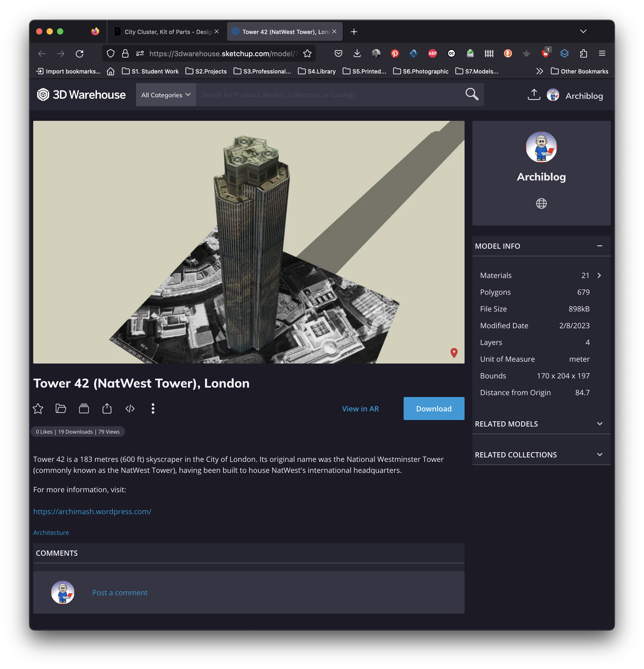Open the Other Bookmarks folder

tap(579, 71)
